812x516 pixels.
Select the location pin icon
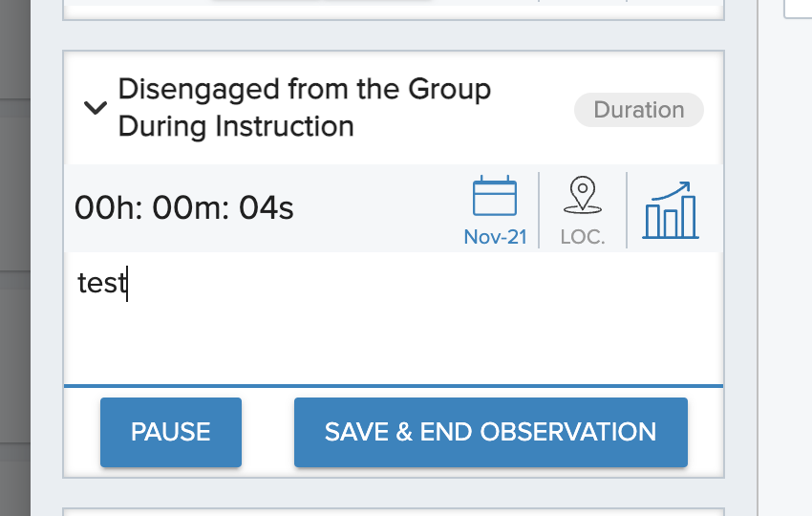coord(583,195)
